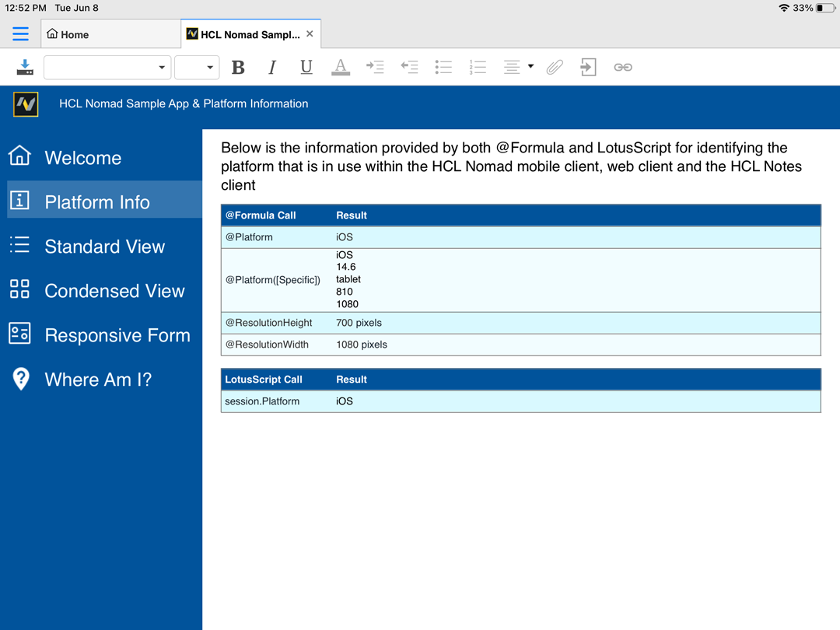Click the @Platform([Specific]) cell
Screen dimensions: 840x630
pyautogui.click(x=273, y=280)
